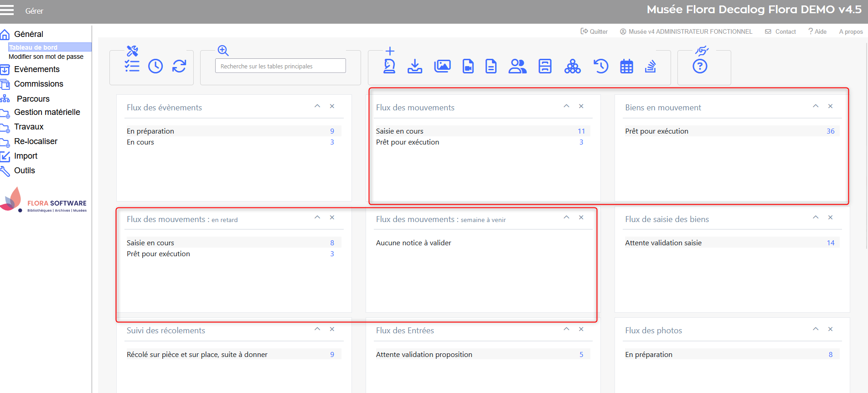Open the hamburger menu at top left
868x393 pixels.
[7, 10]
